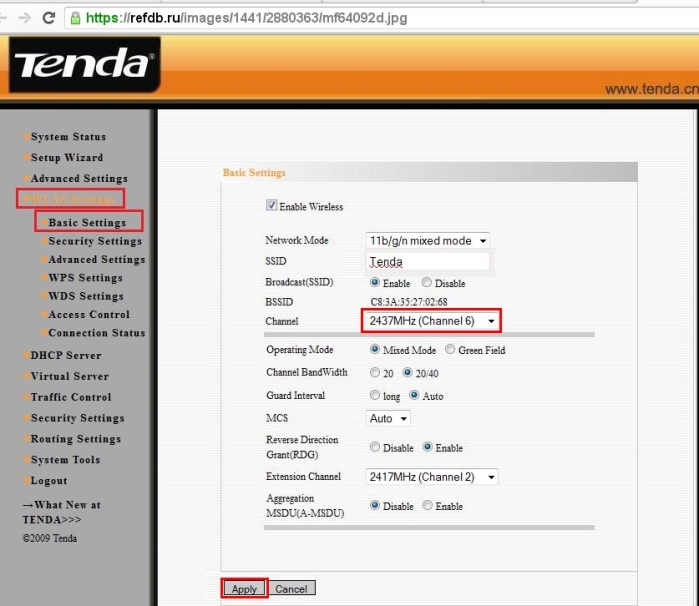Select Basic Settings under WLAN
Viewport: 699px width, 606px height.
click(87, 222)
